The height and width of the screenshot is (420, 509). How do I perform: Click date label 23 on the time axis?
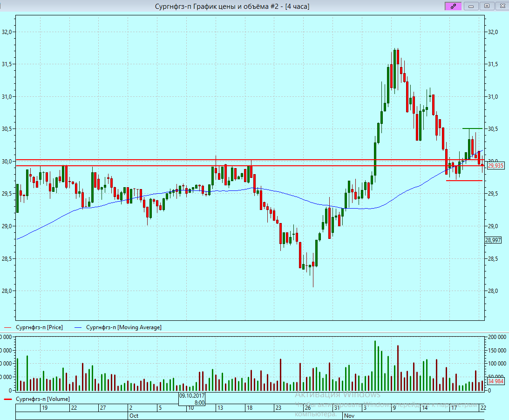(278, 408)
